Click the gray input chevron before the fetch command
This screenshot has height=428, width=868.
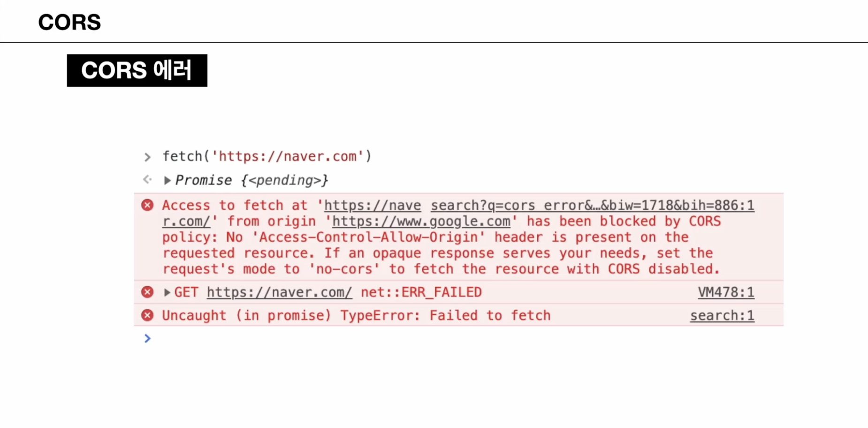tap(147, 157)
